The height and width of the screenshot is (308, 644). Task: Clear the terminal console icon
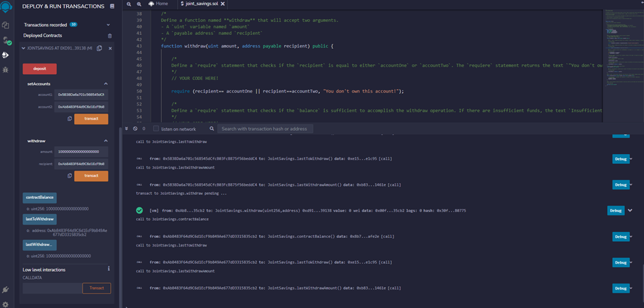135,129
